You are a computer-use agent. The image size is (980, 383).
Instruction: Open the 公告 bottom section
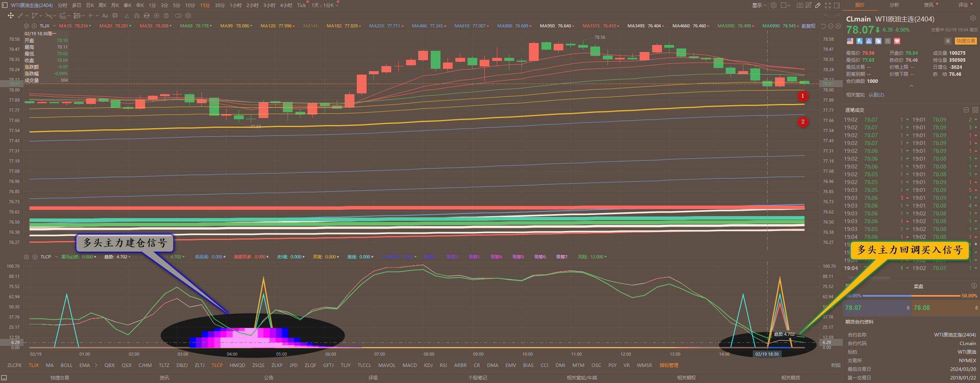point(268,378)
